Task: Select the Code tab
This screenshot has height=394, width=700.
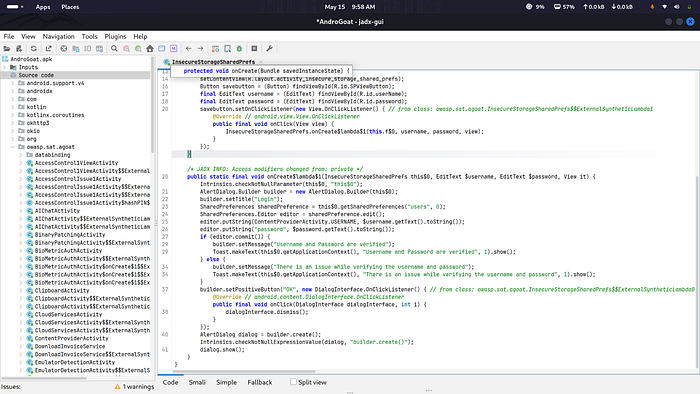Action: click(170, 382)
